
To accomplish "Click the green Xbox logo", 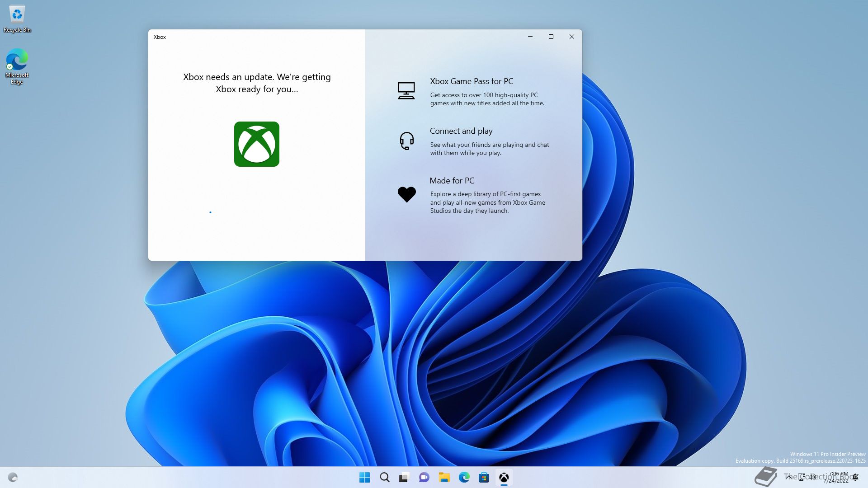I will 257,144.
